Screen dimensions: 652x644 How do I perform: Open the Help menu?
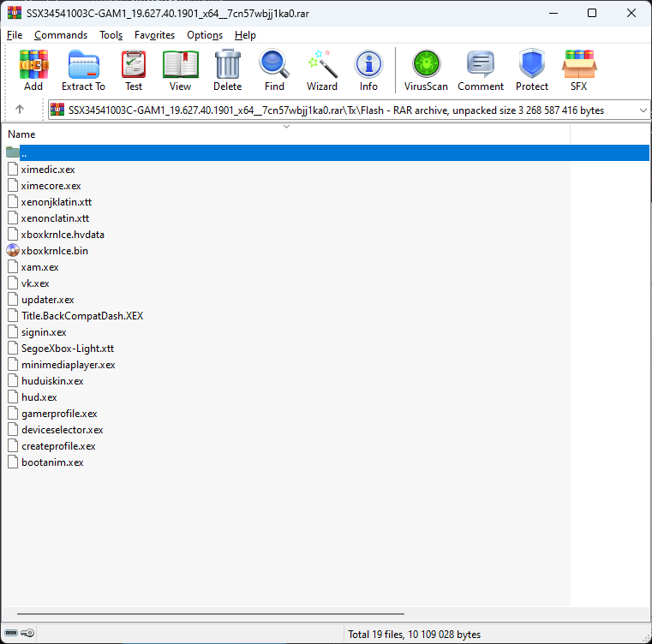coord(245,35)
